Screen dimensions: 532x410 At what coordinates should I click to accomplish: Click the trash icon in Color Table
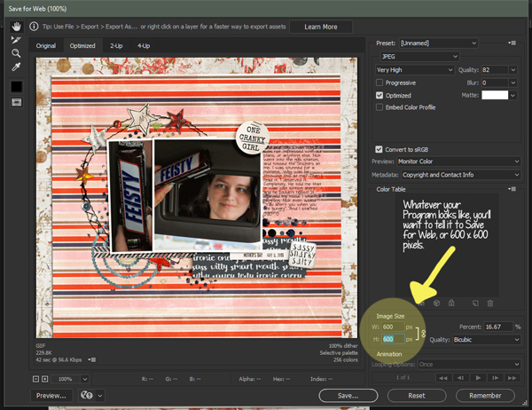[490, 303]
